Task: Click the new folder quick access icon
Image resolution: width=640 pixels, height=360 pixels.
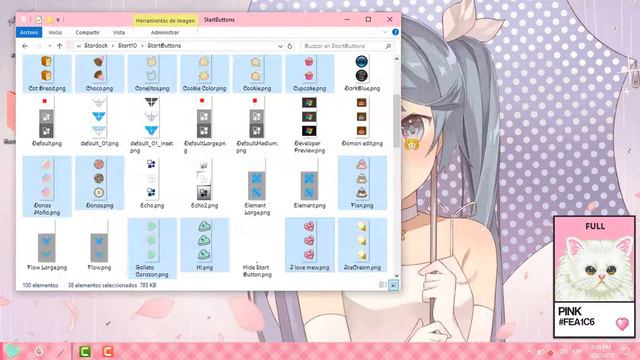Action: 49,20
